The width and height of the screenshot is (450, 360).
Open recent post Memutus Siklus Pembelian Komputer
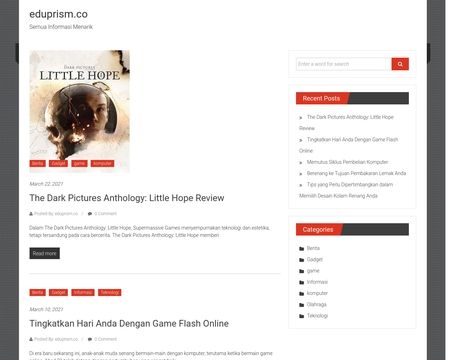pyautogui.click(x=347, y=162)
